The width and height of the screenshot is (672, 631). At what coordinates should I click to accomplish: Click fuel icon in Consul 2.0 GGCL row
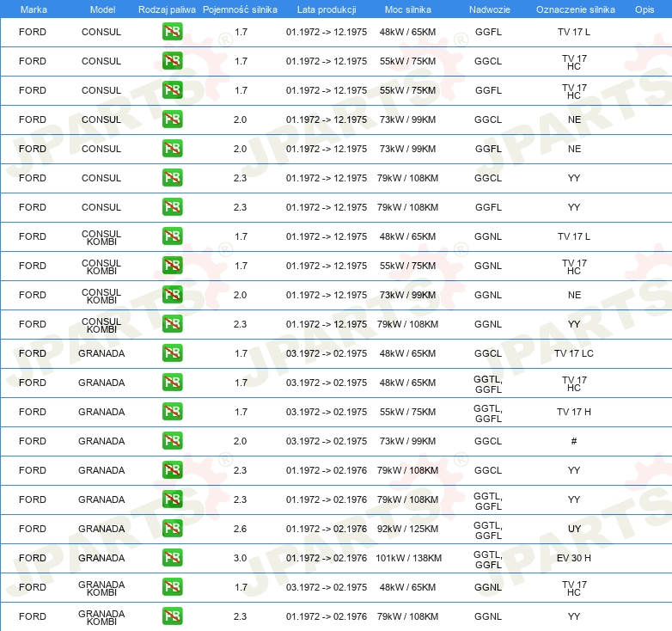[x=172, y=119]
